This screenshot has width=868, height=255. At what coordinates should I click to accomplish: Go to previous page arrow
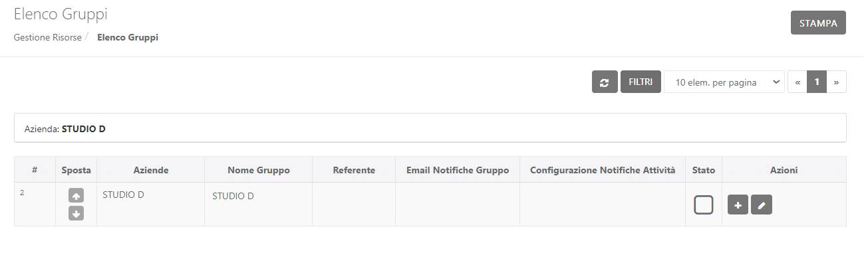(797, 82)
